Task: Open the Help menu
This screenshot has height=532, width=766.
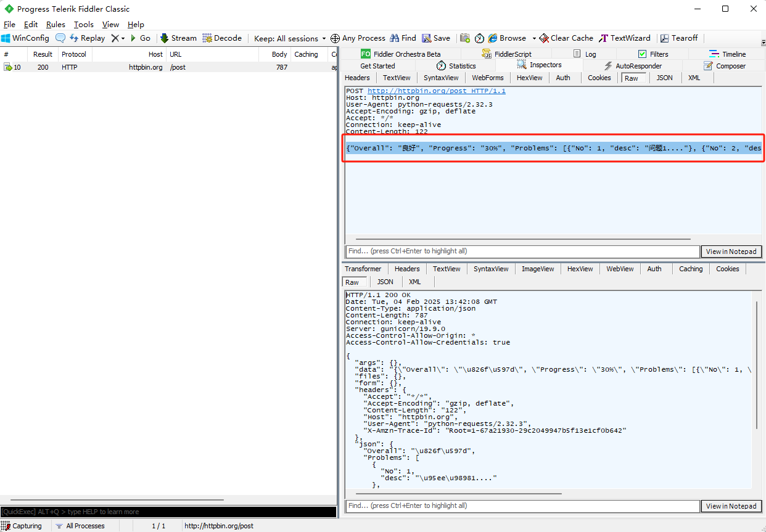Action: 136,25
